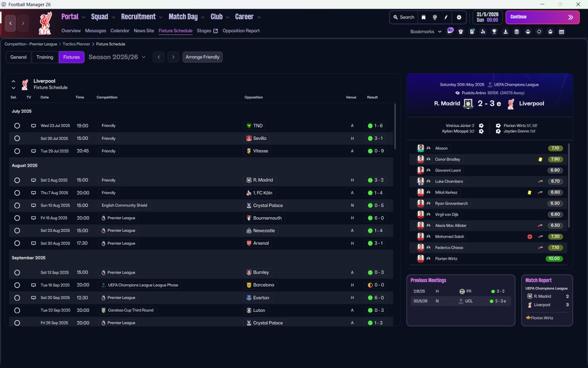Image resolution: width=588 pixels, height=368 pixels.
Task: Click the Arrange Friendly button
Action: [203, 57]
